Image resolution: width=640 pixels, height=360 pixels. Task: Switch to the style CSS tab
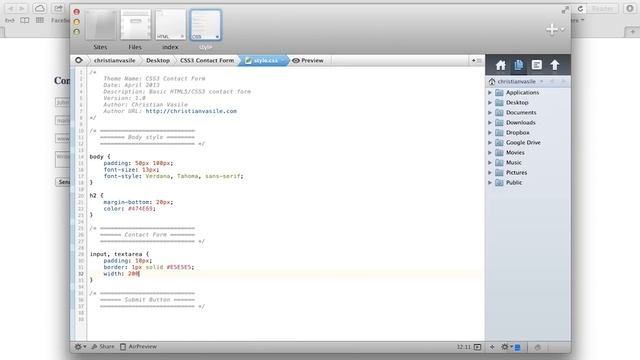206,25
